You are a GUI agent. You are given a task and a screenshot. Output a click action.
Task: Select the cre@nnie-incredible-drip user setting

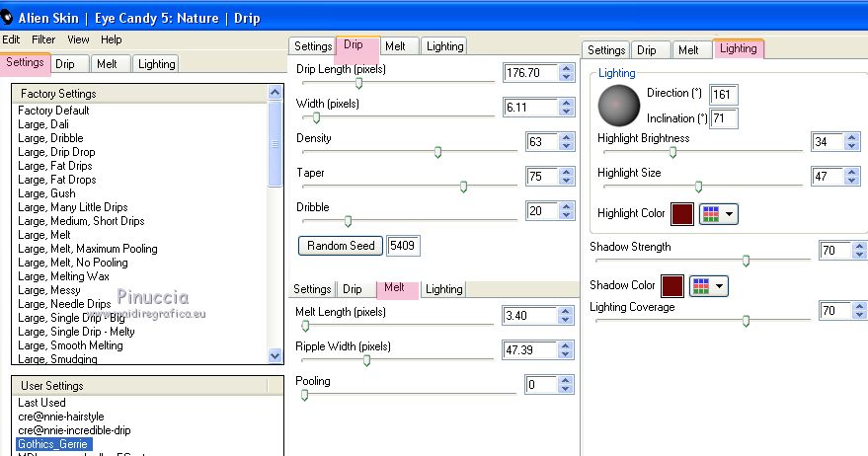[74, 430]
